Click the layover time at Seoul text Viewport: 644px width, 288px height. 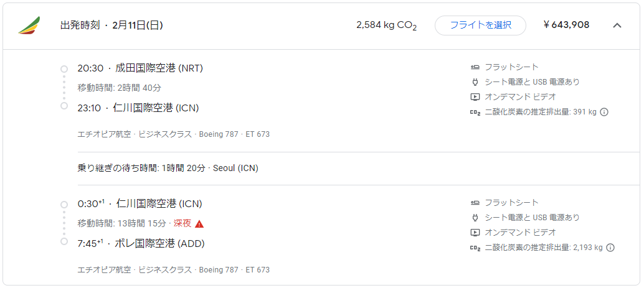(168, 168)
